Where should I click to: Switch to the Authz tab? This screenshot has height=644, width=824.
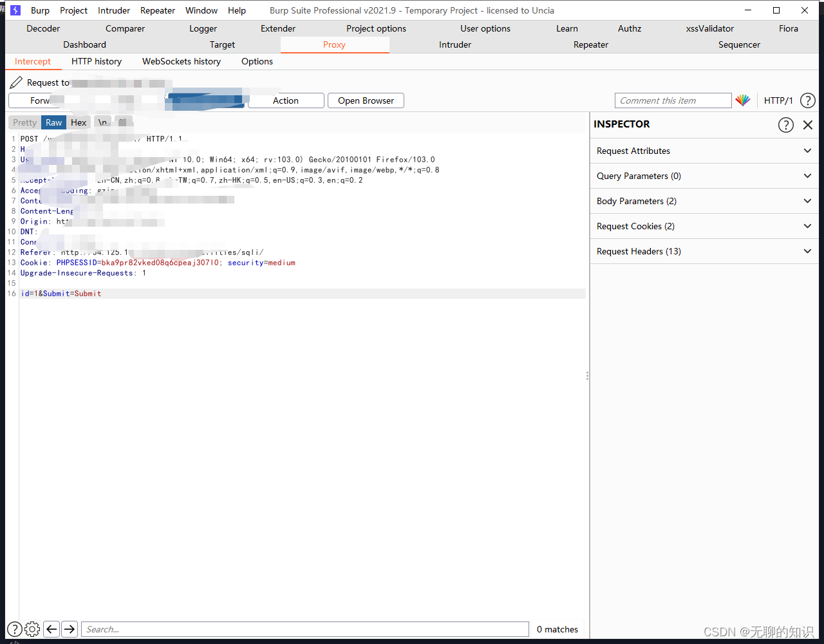(630, 28)
